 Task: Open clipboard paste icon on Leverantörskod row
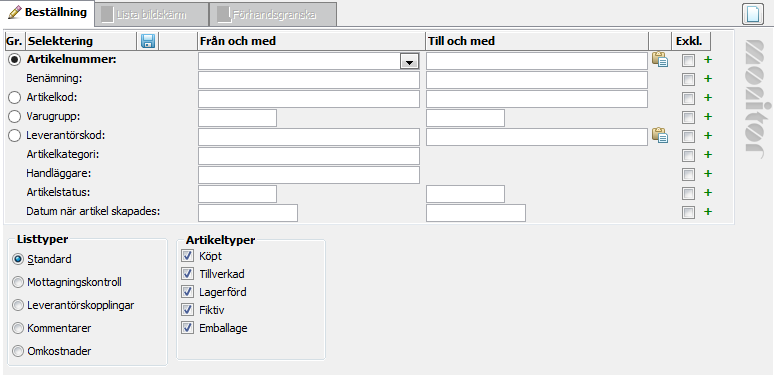tap(659, 136)
